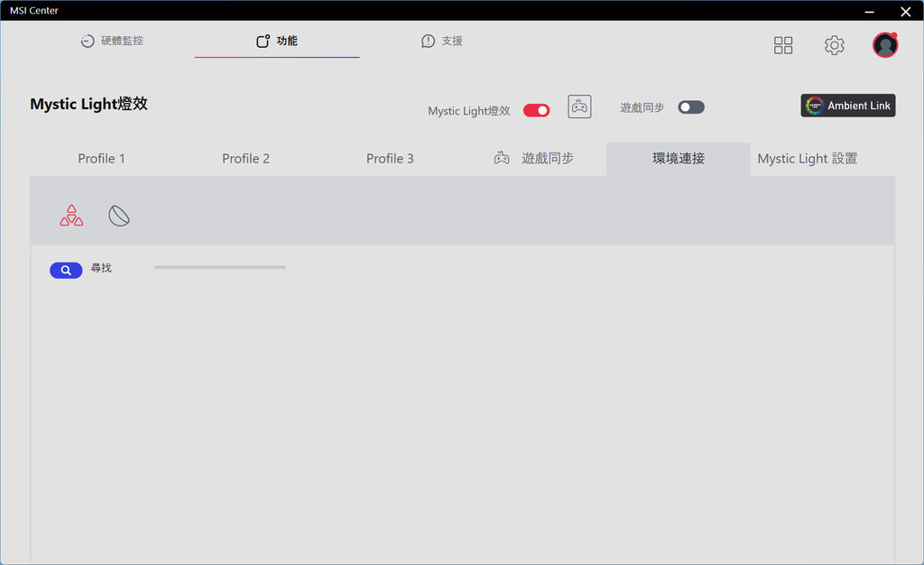The image size is (924, 565).
Task: Open the apps grid icon
Action: tap(783, 45)
